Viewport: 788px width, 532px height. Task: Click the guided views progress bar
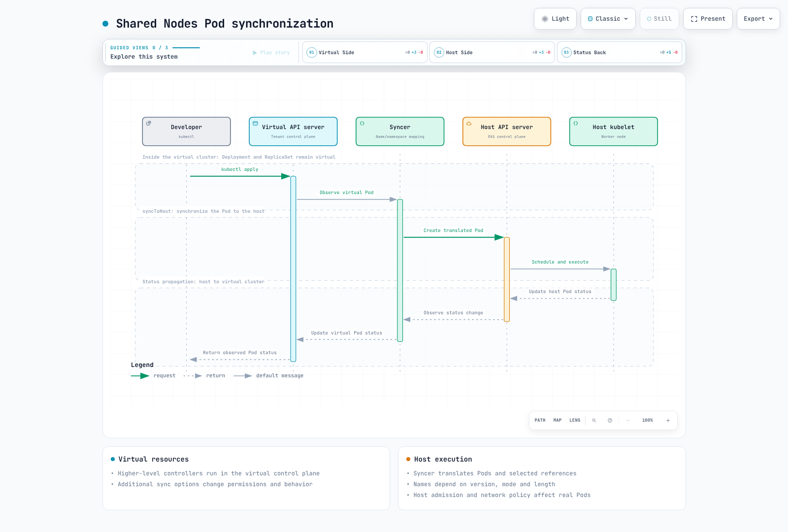(186, 48)
